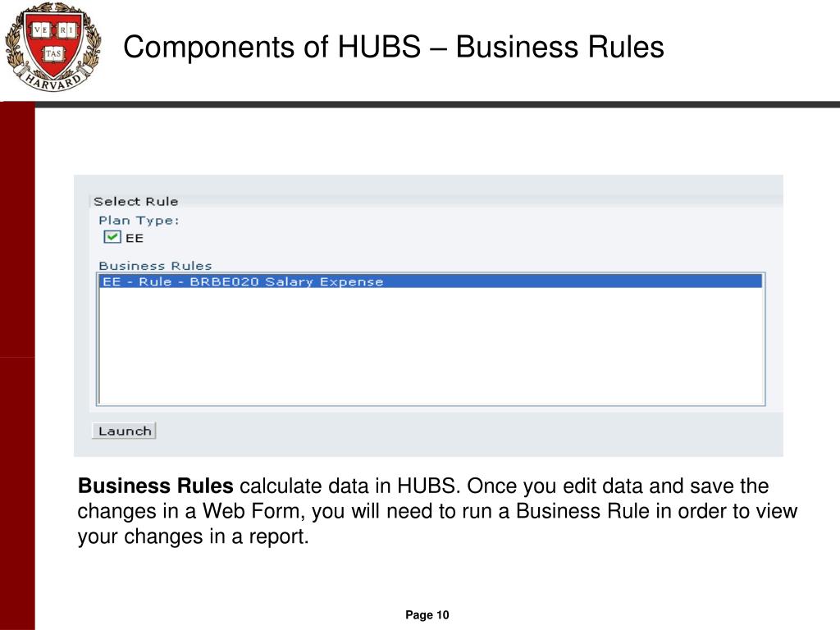
Task: Click the Plan Type label
Action: (139, 220)
